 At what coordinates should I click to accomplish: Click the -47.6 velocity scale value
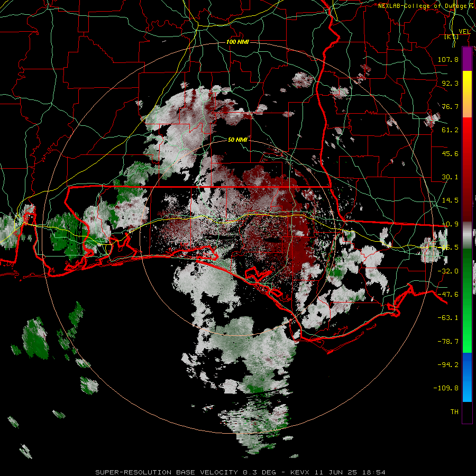pyautogui.click(x=448, y=295)
